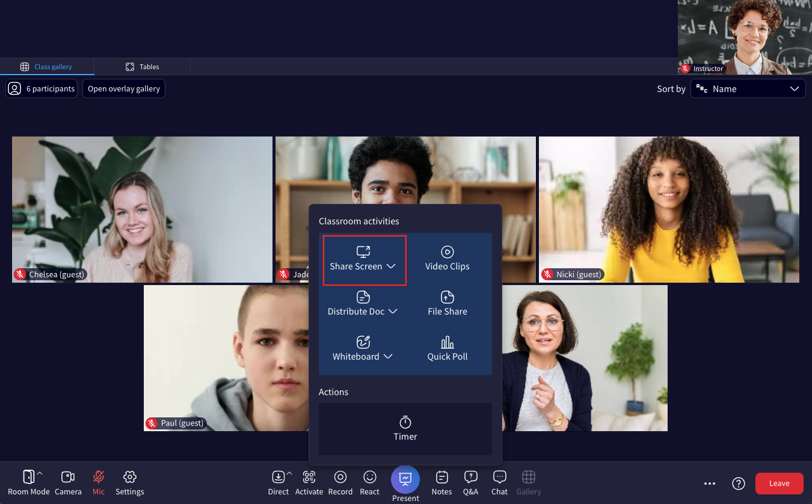
Task: Open the Chat panel
Action: point(499,483)
